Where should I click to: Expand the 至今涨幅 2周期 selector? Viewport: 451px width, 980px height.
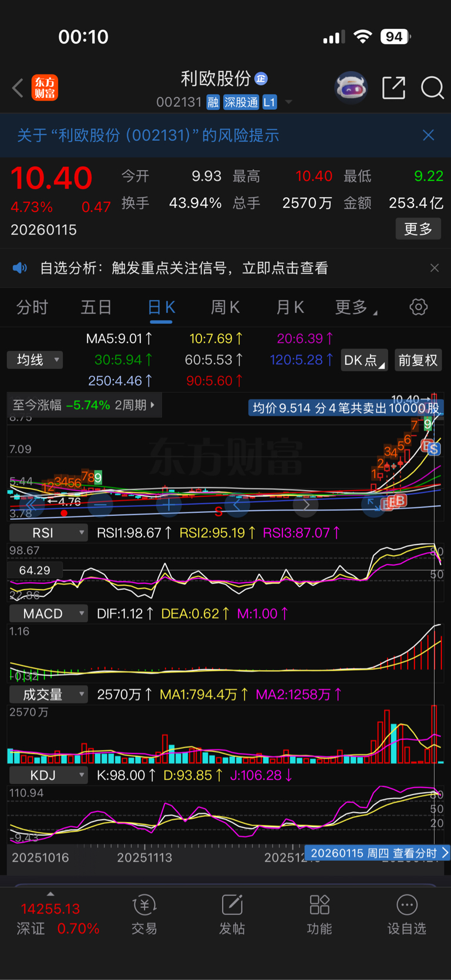[x=83, y=405]
